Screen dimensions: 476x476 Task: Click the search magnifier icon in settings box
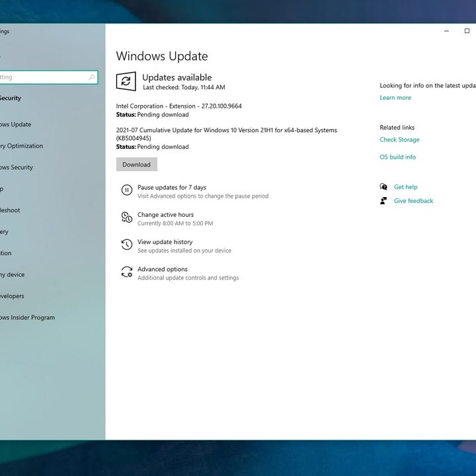(91, 77)
